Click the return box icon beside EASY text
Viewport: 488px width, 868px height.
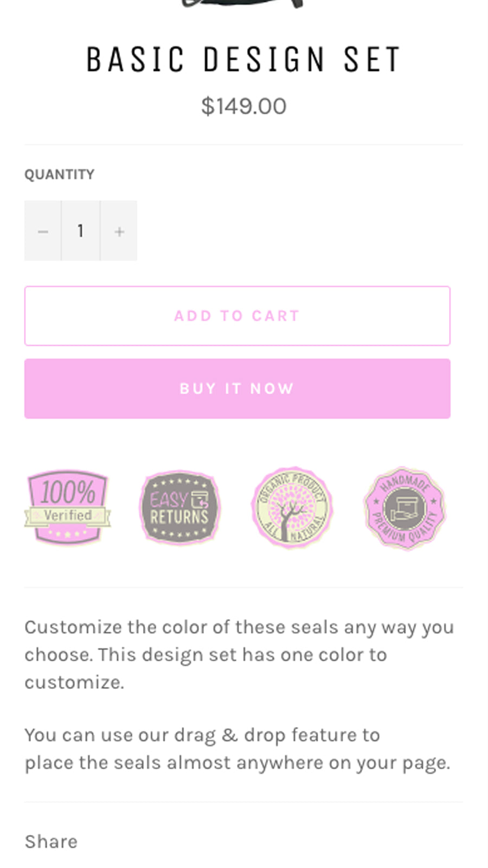(199, 499)
